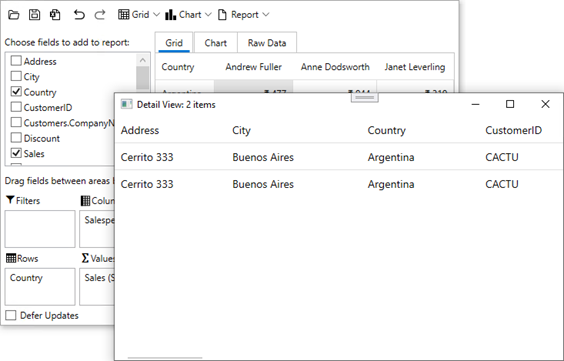Minimize the Detail View window
This screenshot has width=564, height=361.
point(476,104)
